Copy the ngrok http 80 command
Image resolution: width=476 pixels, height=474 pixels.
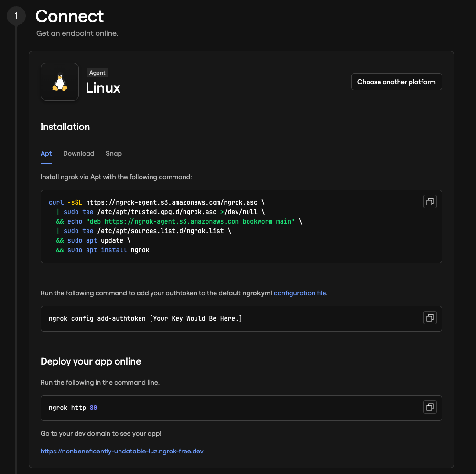tap(430, 407)
